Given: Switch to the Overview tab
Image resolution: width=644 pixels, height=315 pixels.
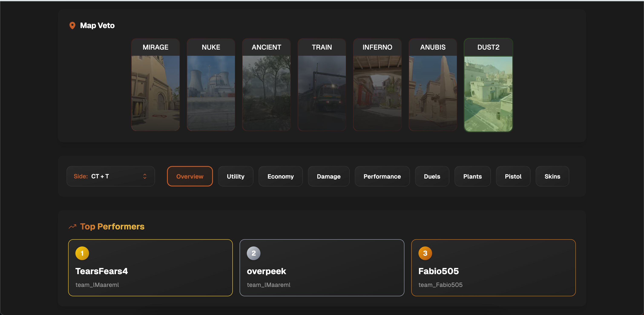Looking at the screenshot, I should coord(190,176).
